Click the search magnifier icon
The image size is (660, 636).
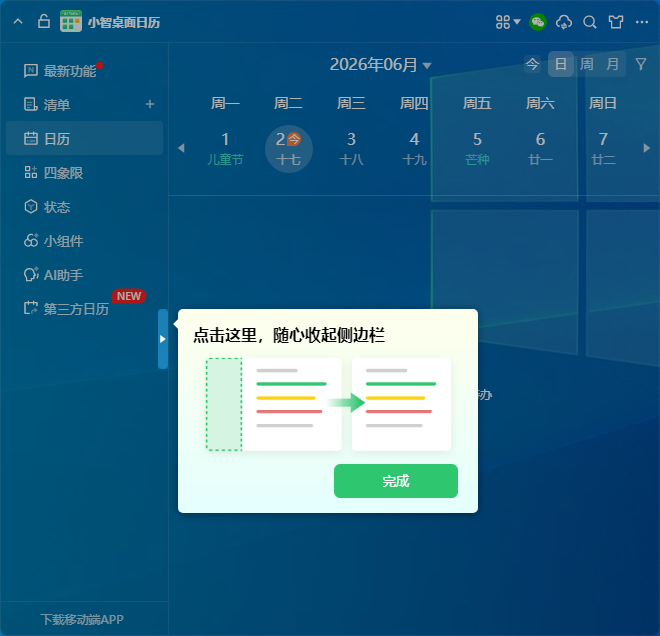pos(590,22)
